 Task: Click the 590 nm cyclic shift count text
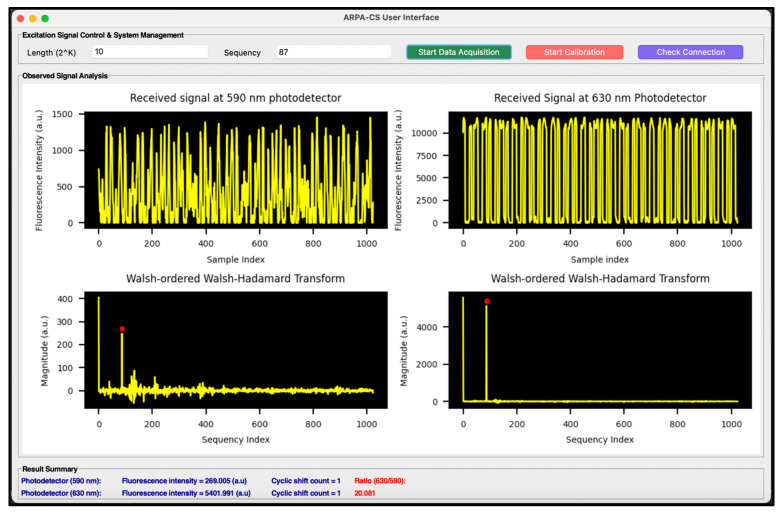point(306,481)
